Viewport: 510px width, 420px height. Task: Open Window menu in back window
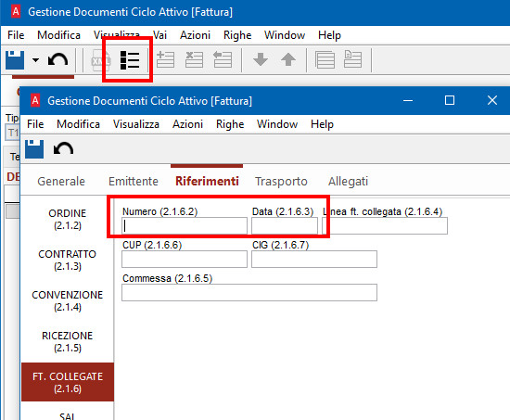(x=285, y=35)
